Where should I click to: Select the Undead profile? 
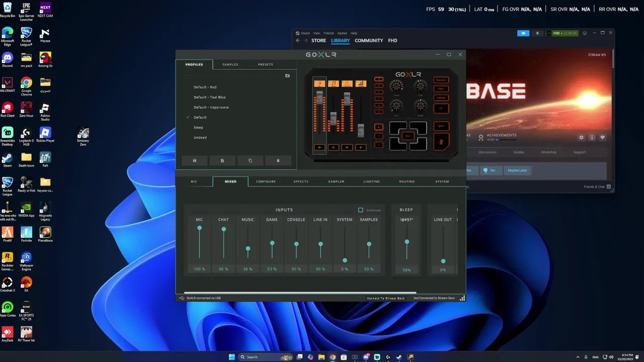pyautogui.click(x=200, y=137)
